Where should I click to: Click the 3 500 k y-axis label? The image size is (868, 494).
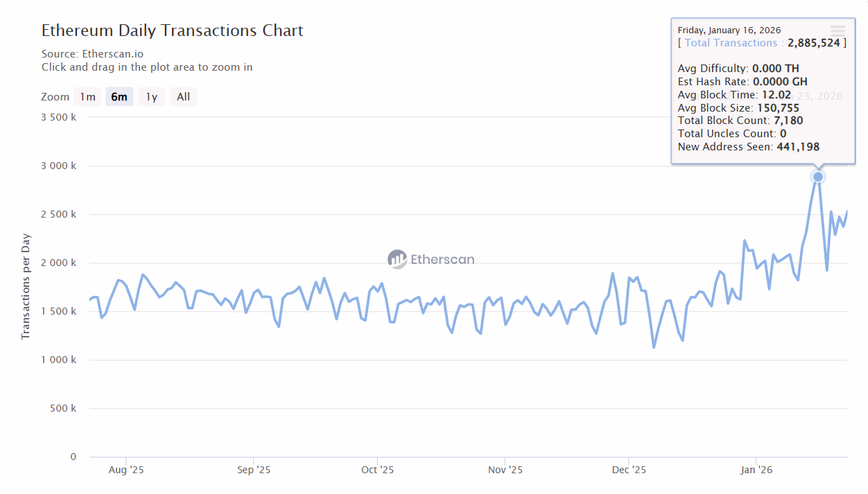coord(59,117)
